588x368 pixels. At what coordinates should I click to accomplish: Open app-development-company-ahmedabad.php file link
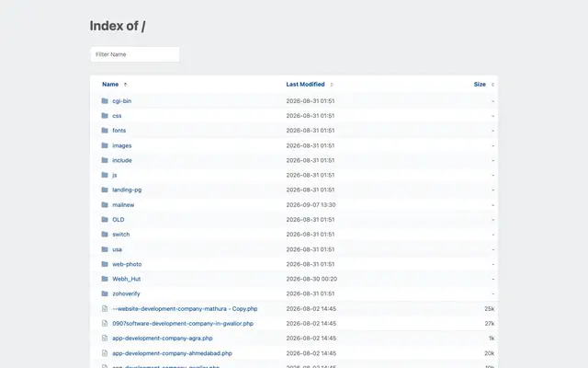172,353
